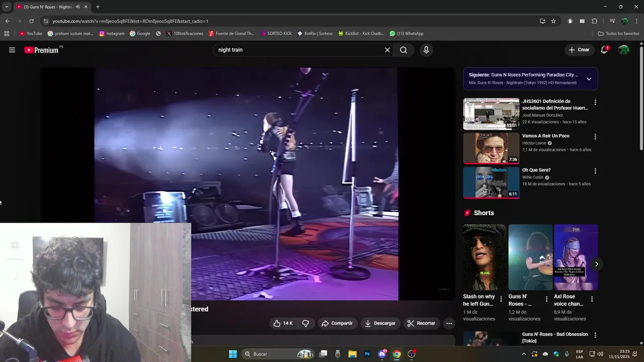Open options for Bad Obsession Tokio video

595,335
